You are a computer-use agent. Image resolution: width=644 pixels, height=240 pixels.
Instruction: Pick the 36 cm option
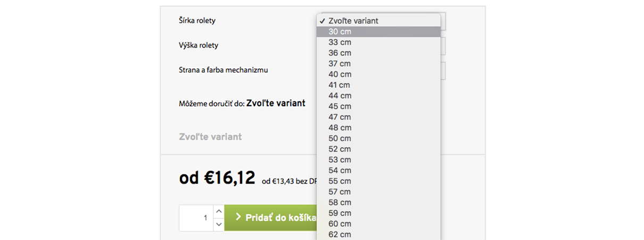[x=378, y=53]
